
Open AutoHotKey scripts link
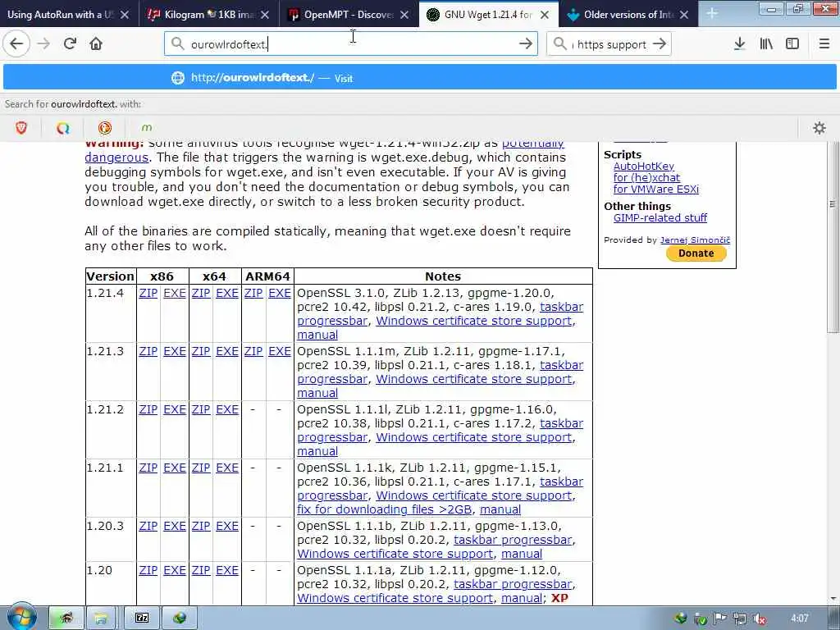click(x=643, y=166)
